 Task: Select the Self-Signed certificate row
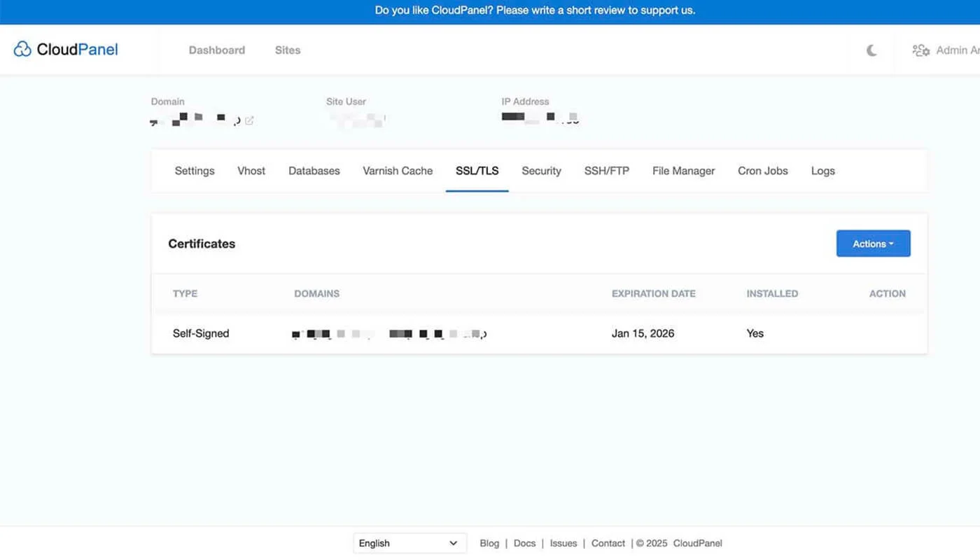201,333
